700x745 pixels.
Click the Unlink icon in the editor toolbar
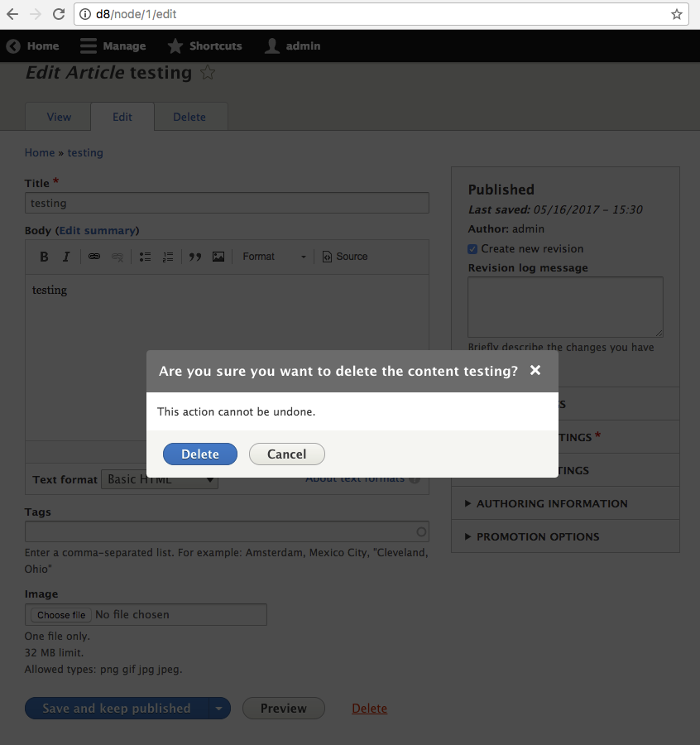click(117, 257)
